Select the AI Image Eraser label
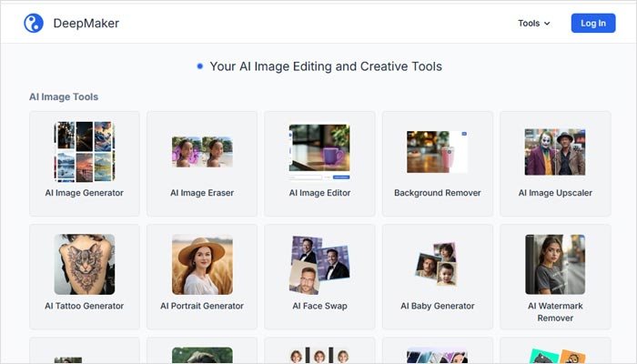The image size is (637, 364). pyautogui.click(x=202, y=193)
